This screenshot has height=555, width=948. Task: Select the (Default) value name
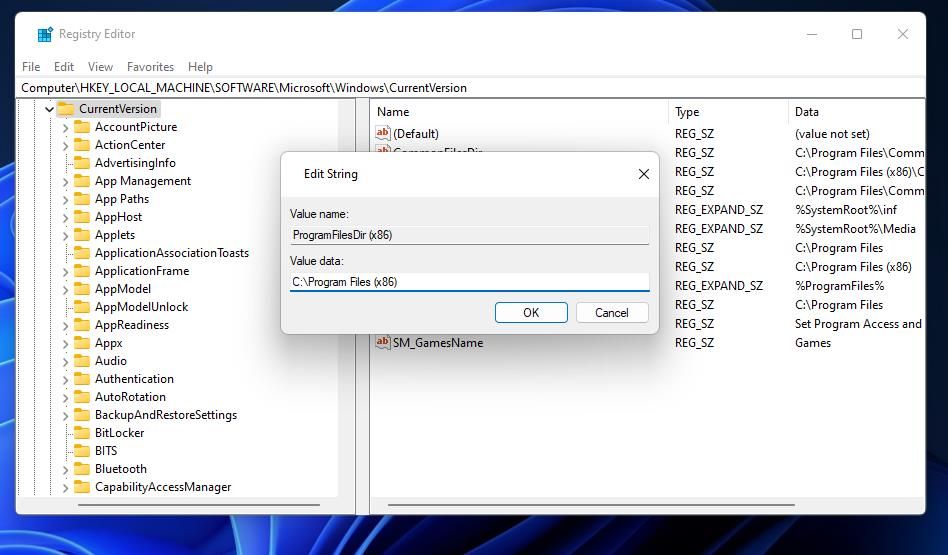click(x=416, y=134)
